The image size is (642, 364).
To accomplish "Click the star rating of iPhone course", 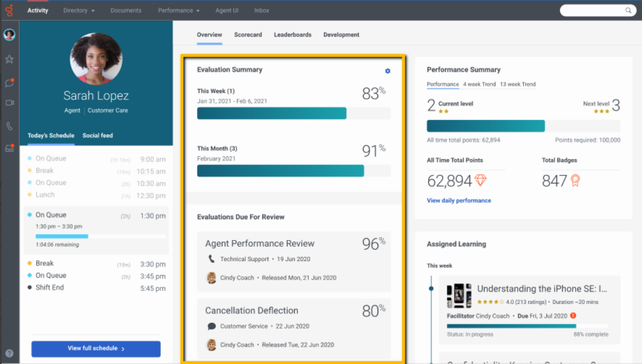I will point(491,302).
